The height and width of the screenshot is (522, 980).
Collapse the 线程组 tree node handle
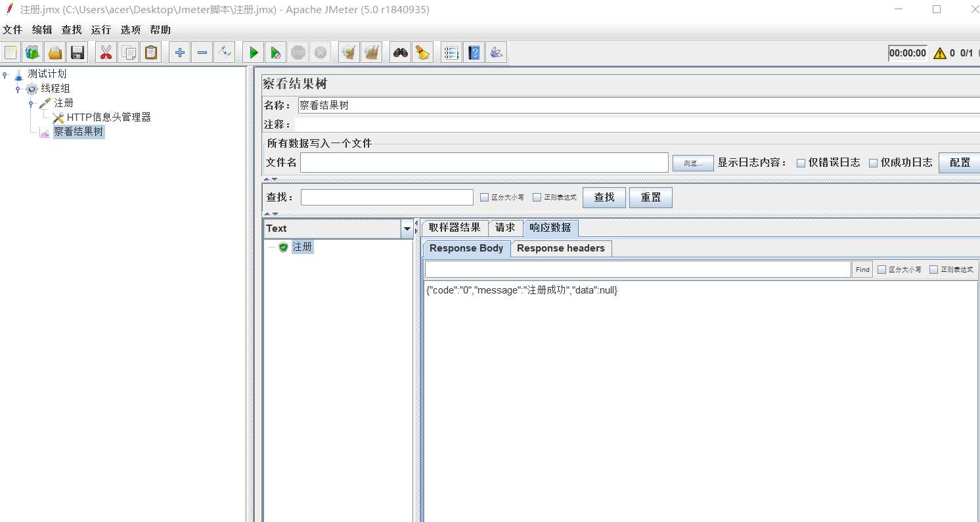(18, 88)
